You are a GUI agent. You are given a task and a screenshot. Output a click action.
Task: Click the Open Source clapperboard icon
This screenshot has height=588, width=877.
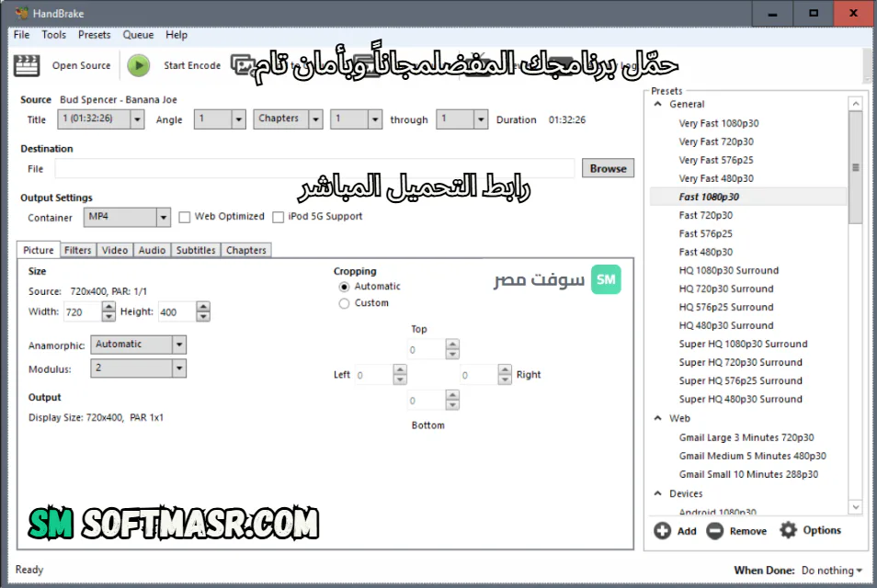click(x=27, y=65)
